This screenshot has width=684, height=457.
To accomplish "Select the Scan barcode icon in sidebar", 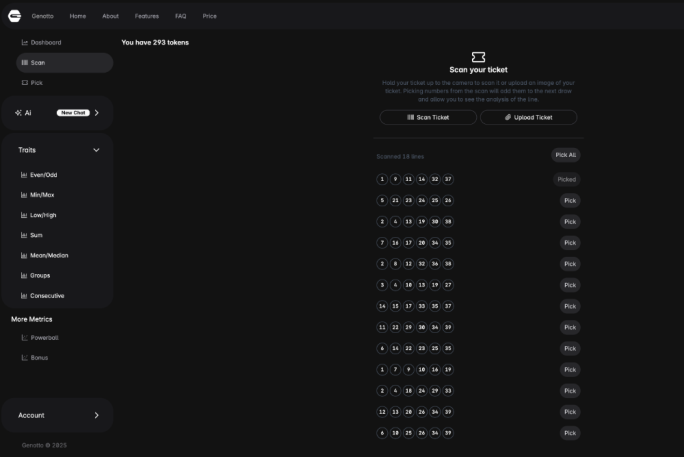I will (25, 62).
